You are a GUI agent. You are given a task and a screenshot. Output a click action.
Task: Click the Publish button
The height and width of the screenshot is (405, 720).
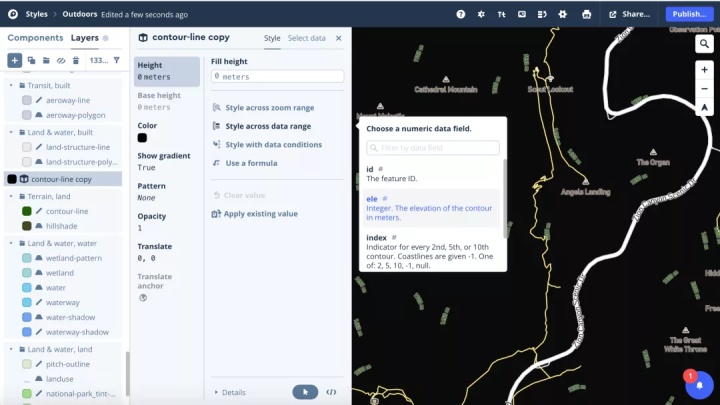point(689,14)
